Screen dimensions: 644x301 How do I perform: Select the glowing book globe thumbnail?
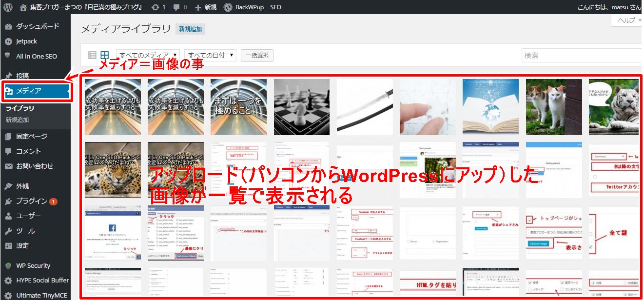coord(490,107)
